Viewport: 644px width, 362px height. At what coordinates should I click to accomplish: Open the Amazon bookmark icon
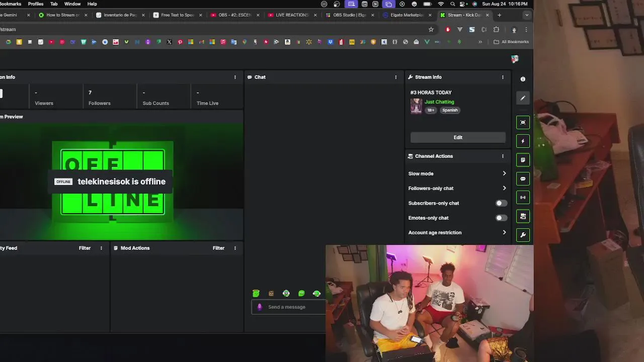[287, 42]
